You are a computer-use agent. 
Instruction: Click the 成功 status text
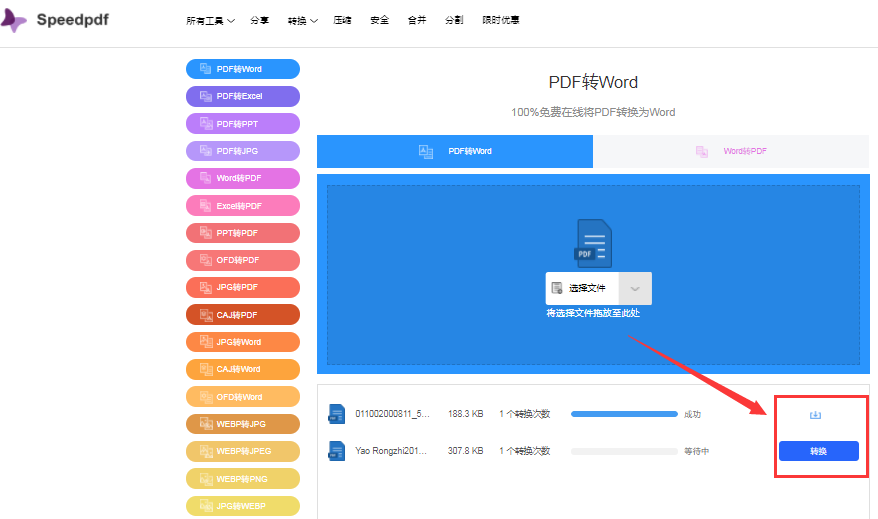tap(693, 414)
